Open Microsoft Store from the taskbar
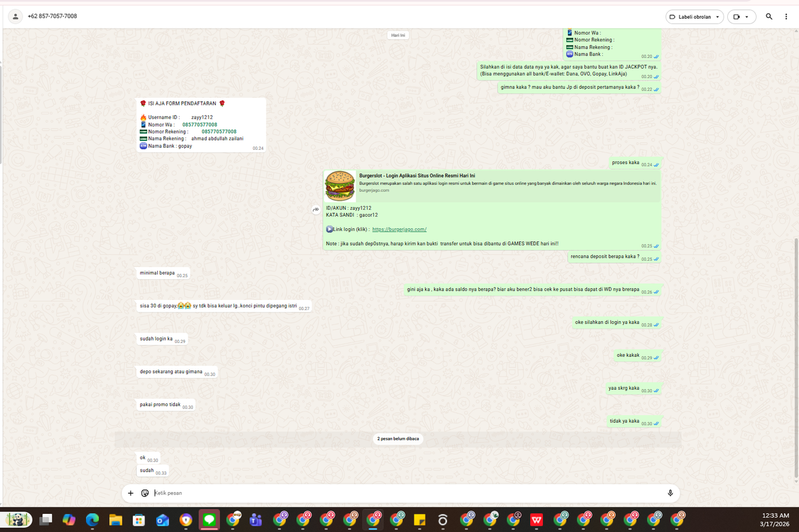This screenshot has width=799, height=532. (x=139, y=520)
